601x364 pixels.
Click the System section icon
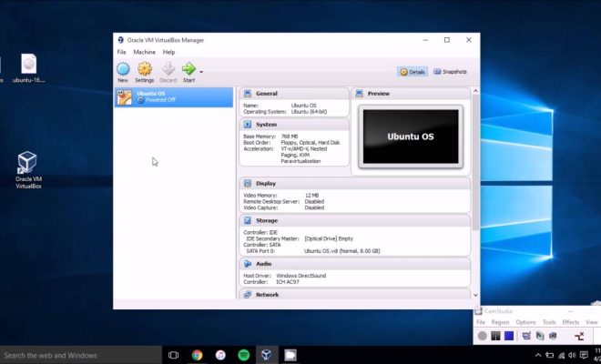(248, 125)
